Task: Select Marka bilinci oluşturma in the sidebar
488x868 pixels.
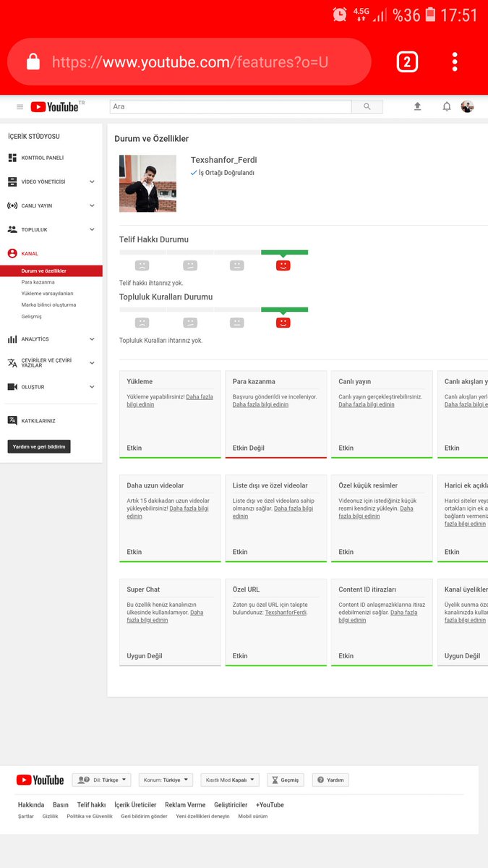Action: point(48,305)
